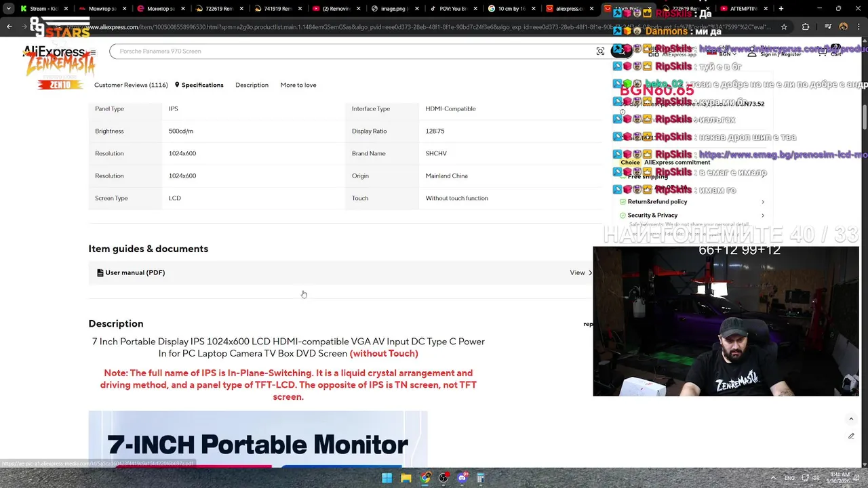Click the Without touch function value
Image resolution: width=868 pixels, height=488 pixels.
point(457,198)
